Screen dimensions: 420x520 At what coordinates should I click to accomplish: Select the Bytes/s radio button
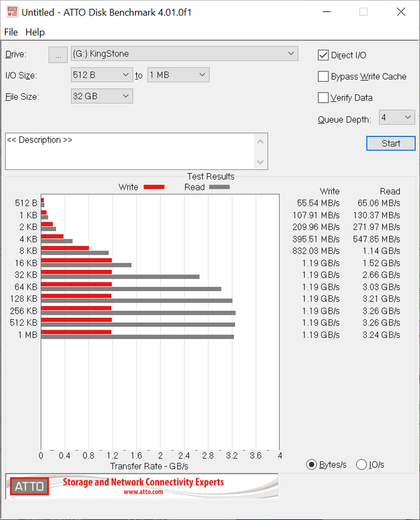[x=312, y=464]
